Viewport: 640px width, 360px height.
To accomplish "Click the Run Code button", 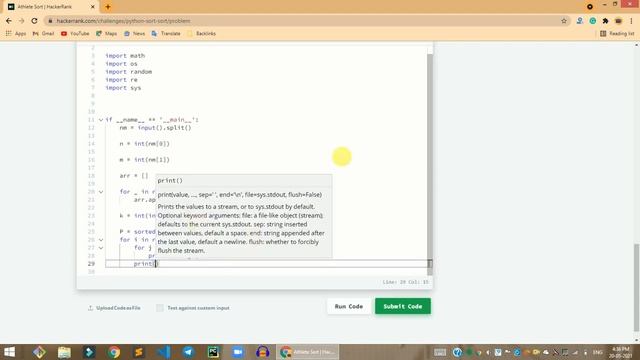I will point(349,306).
